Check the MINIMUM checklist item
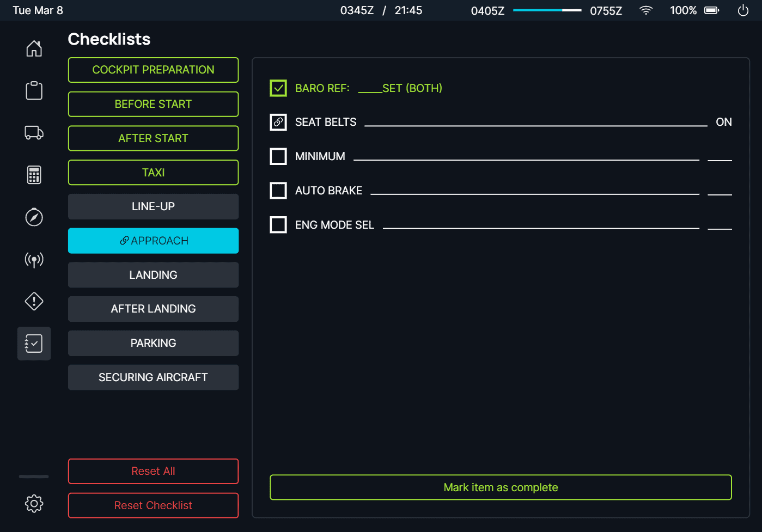 tap(278, 156)
